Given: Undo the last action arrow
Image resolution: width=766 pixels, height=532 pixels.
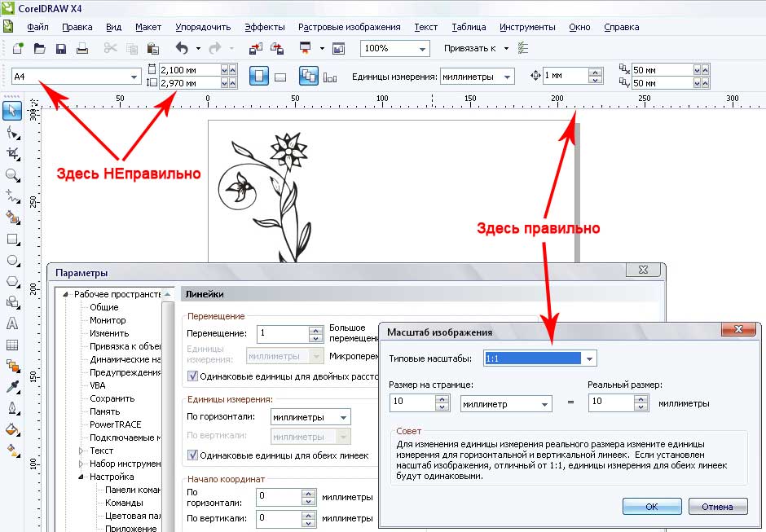Looking at the screenshot, I should coord(183,48).
